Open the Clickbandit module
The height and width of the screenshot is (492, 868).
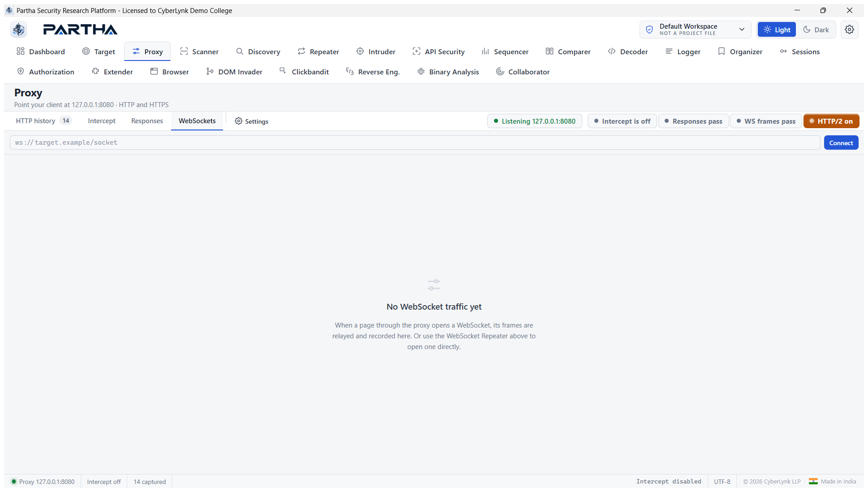tap(304, 72)
